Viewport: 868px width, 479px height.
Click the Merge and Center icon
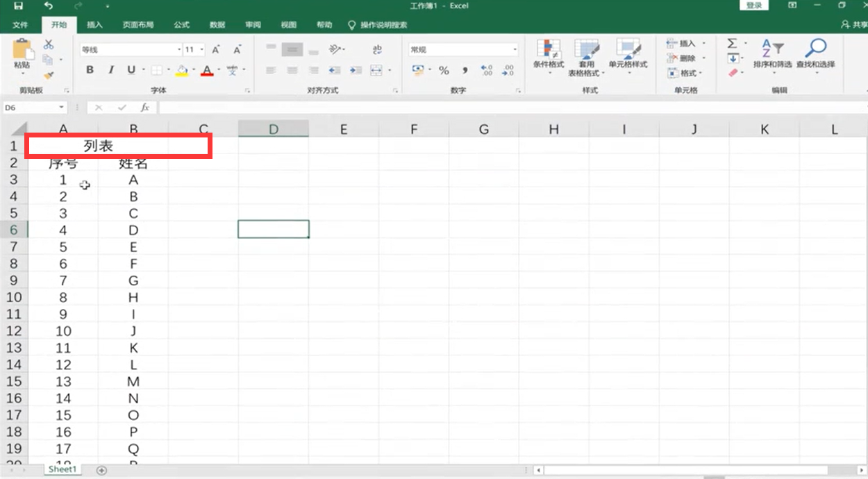point(376,70)
